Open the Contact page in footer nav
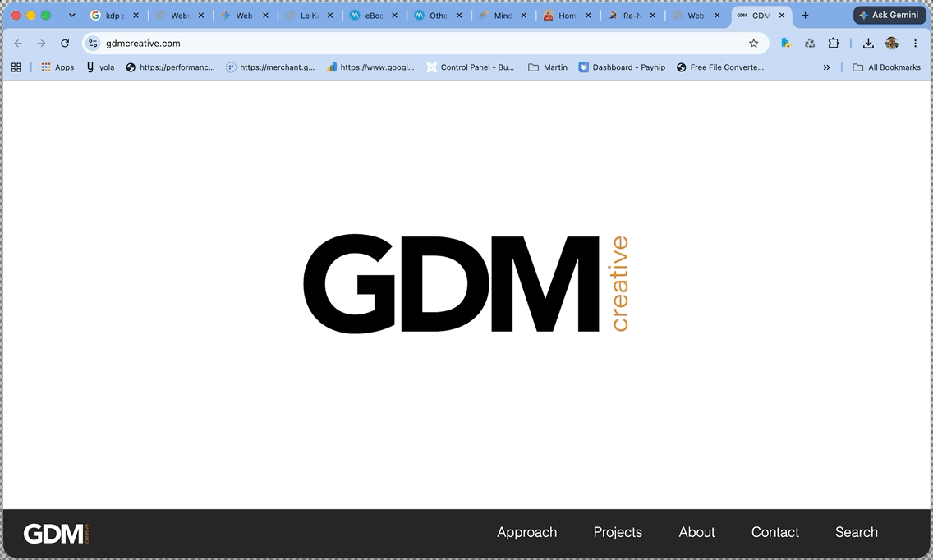This screenshot has height=560, width=933. coord(774,532)
